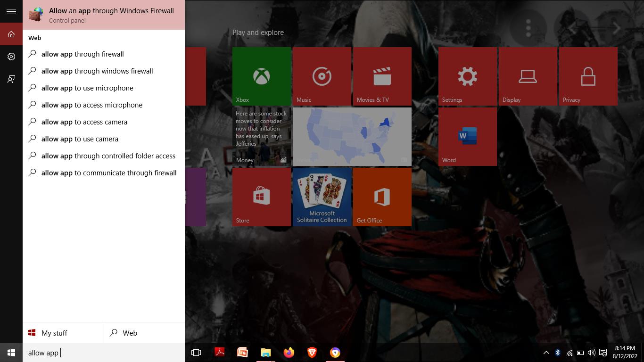Open the Money news tile
Viewport: 644px width, 362px height.
pos(262,137)
